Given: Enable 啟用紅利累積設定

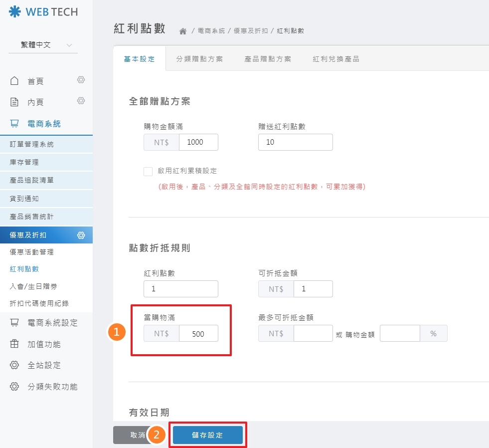Looking at the screenshot, I should coord(148,171).
